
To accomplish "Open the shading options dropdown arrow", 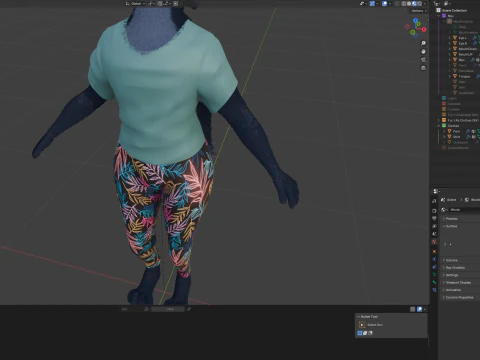I will 425,4.
